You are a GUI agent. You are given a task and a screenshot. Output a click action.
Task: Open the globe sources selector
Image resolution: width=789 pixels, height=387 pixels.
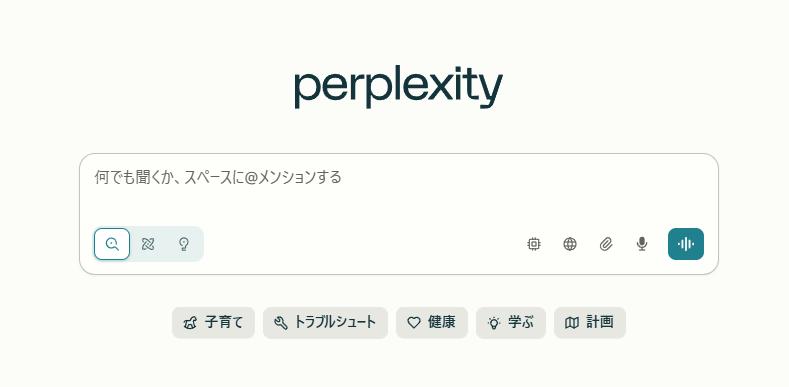point(570,244)
